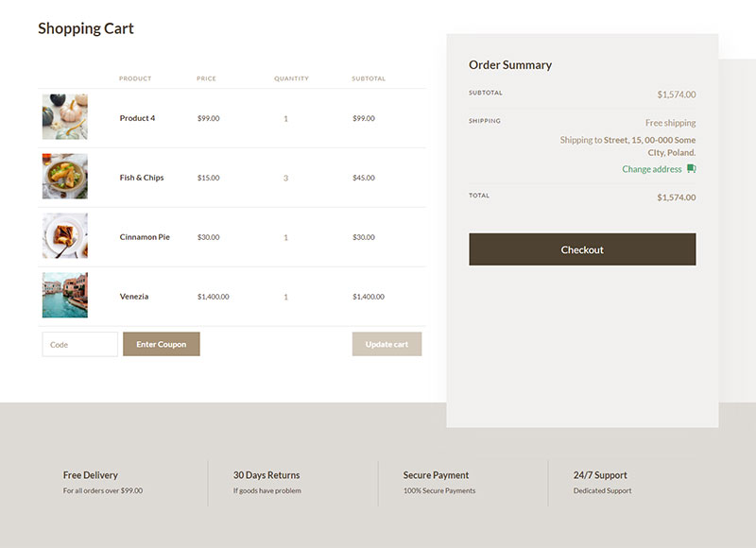Open the Venezia product link
This screenshot has height=548, width=756.
(134, 297)
